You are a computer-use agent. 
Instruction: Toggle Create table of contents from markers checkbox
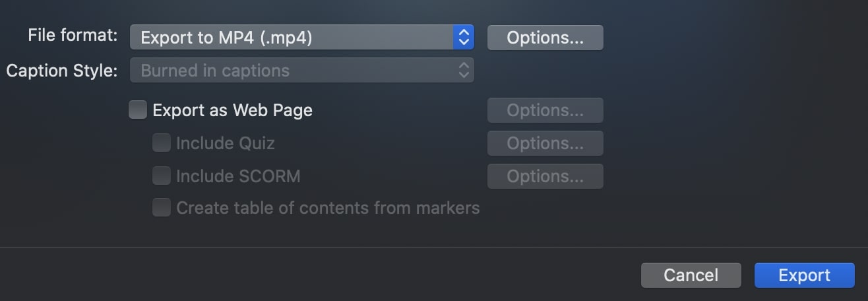click(x=162, y=208)
